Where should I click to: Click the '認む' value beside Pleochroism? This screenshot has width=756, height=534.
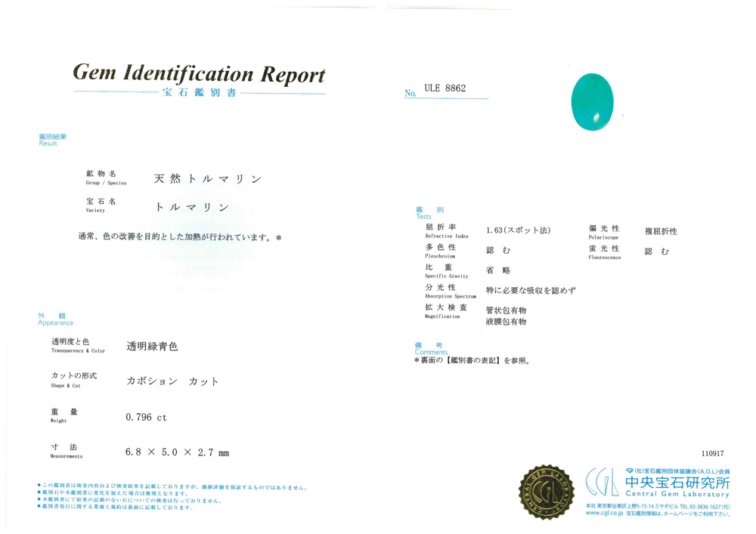[498, 251]
